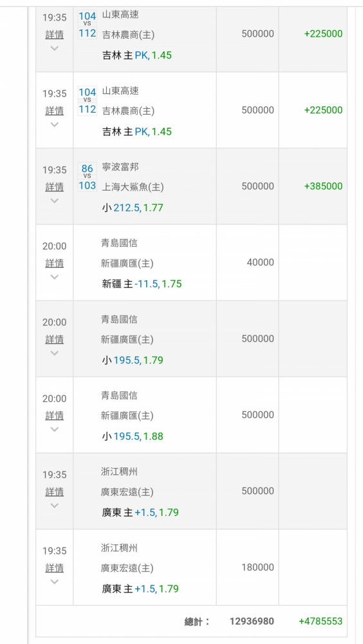The height and width of the screenshot is (644, 363).
Task: Open the 86 vs 103 score box
Action: pyautogui.click(x=87, y=177)
